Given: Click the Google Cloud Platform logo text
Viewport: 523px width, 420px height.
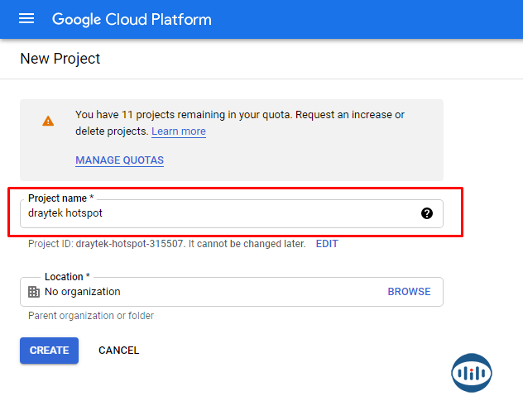Looking at the screenshot, I should point(132,19).
